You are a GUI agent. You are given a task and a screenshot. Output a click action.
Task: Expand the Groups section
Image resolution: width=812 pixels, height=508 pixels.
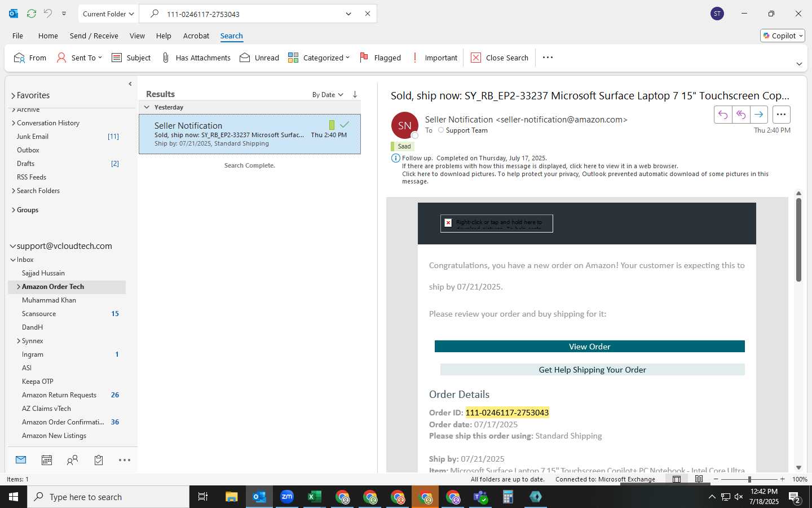[14, 210]
